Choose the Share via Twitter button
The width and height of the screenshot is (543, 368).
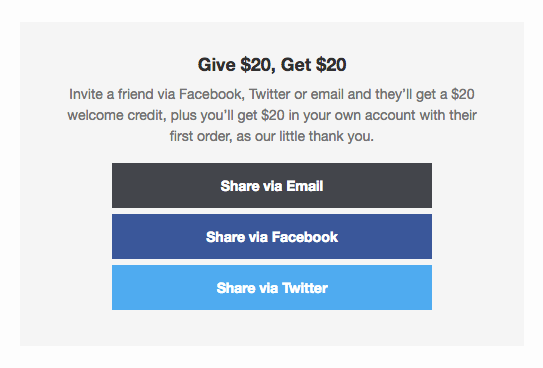click(272, 287)
